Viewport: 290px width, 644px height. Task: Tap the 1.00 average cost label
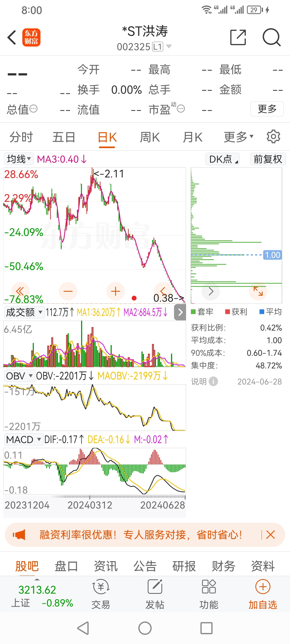click(x=272, y=255)
